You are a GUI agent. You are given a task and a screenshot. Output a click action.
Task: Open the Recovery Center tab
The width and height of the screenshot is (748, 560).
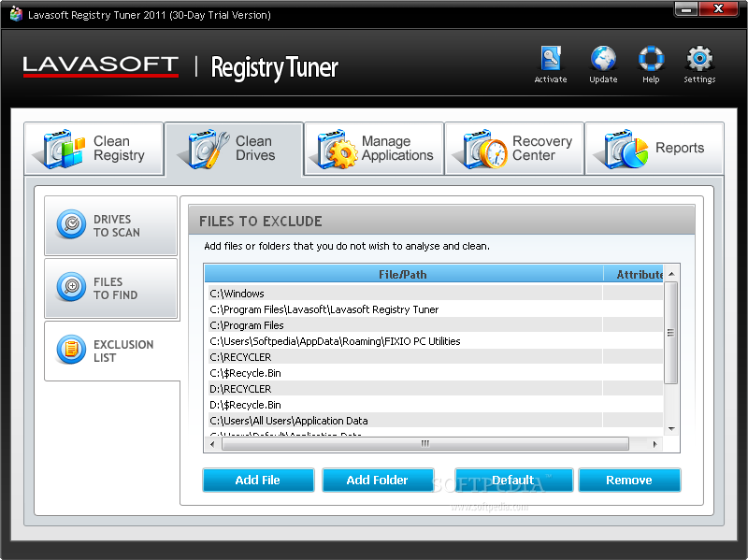tap(514, 149)
